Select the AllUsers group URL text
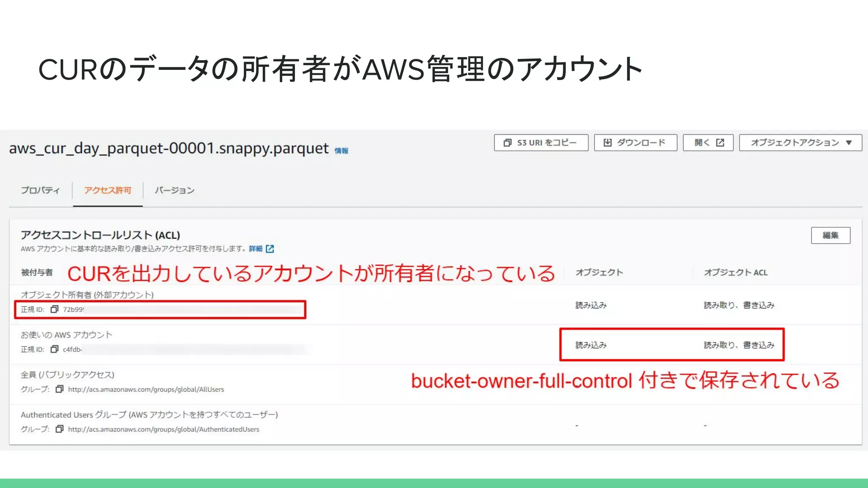Image resolution: width=868 pixels, height=488 pixels. click(x=146, y=389)
